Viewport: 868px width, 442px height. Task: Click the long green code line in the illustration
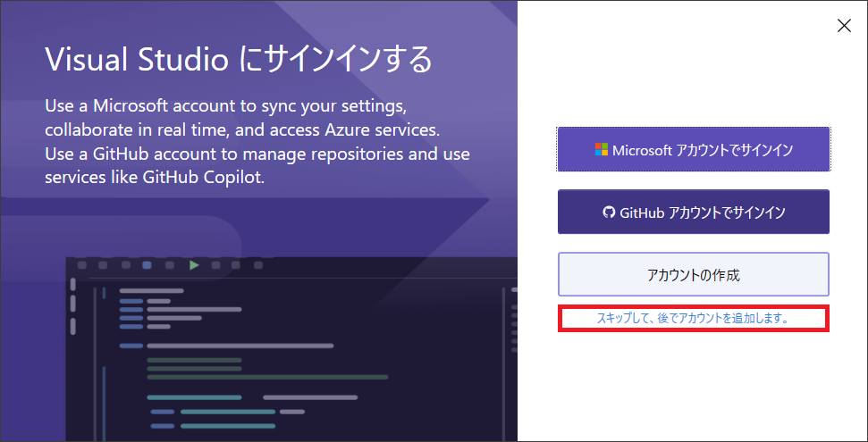pyautogui.click(x=267, y=377)
